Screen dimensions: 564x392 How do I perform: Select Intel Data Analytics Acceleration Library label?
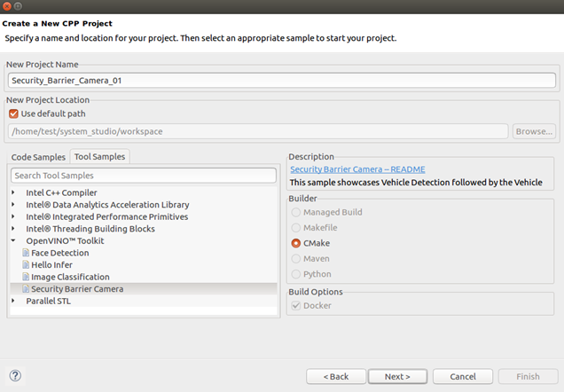click(107, 205)
